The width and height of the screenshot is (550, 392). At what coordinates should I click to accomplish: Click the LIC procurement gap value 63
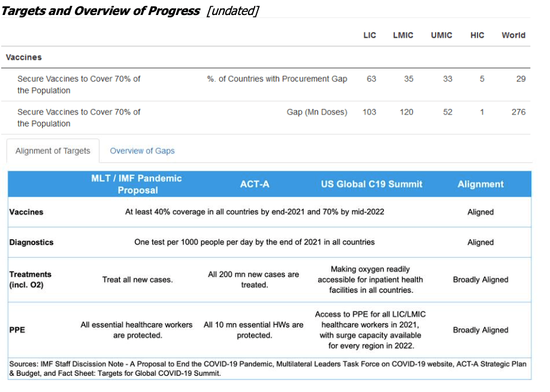pos(371,79)
